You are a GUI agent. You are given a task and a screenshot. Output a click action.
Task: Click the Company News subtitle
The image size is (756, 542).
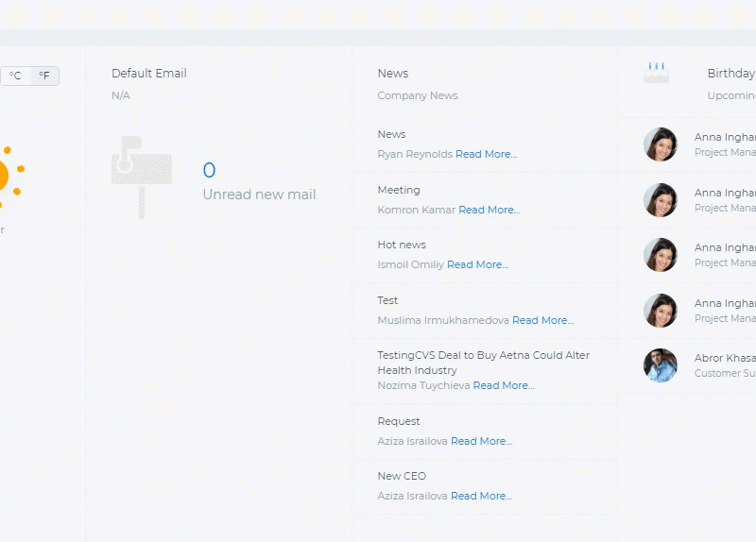(x=418, y=95)
